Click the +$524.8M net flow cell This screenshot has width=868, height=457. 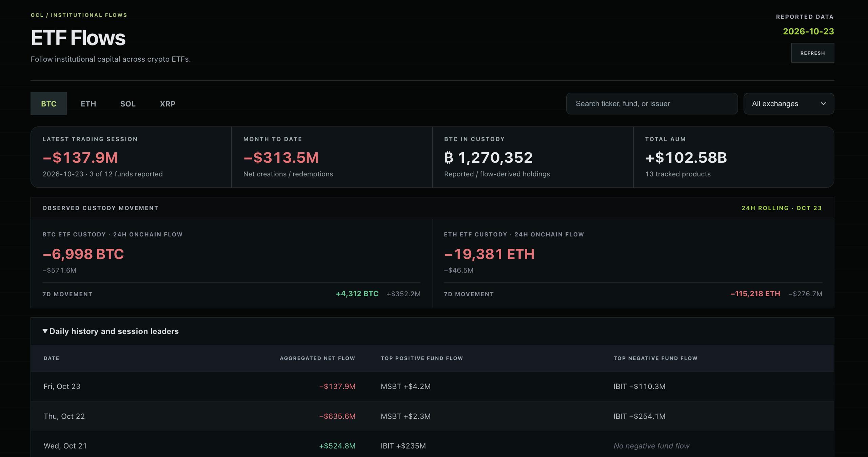pyautogui.click(x=337, y=446)
